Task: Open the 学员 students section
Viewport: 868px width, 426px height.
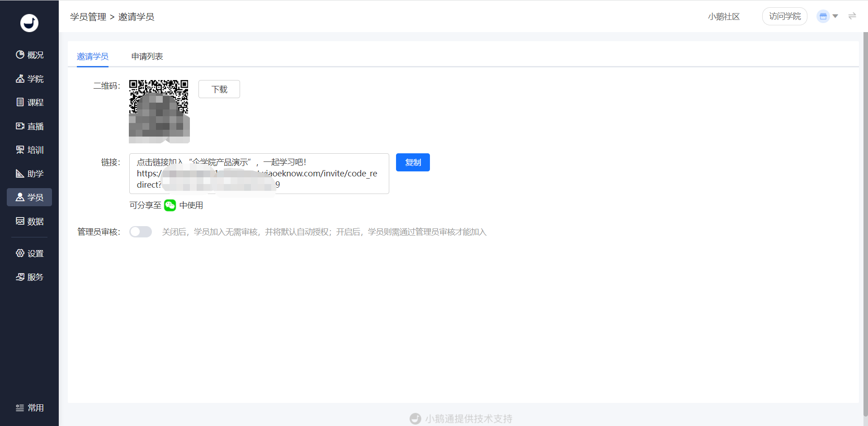Action: 29,197
